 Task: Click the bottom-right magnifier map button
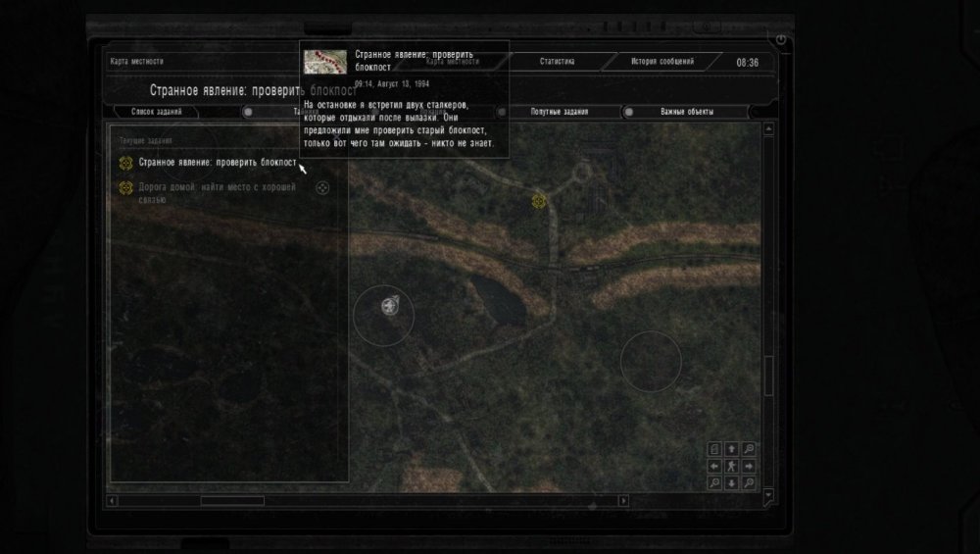point(749,483)
